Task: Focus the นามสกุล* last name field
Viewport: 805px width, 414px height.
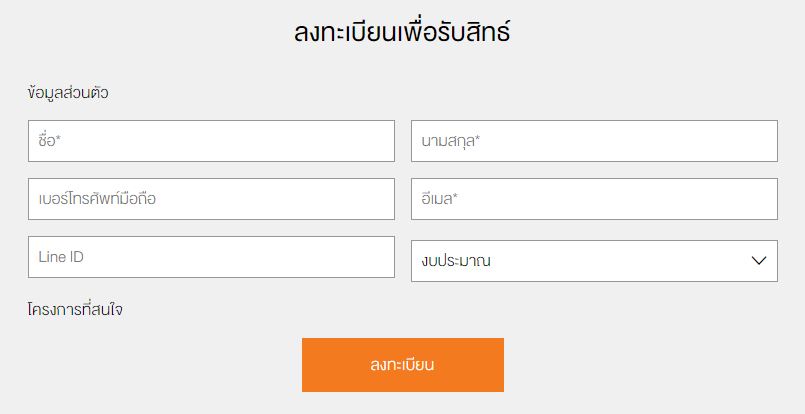Action: point(594,141)
